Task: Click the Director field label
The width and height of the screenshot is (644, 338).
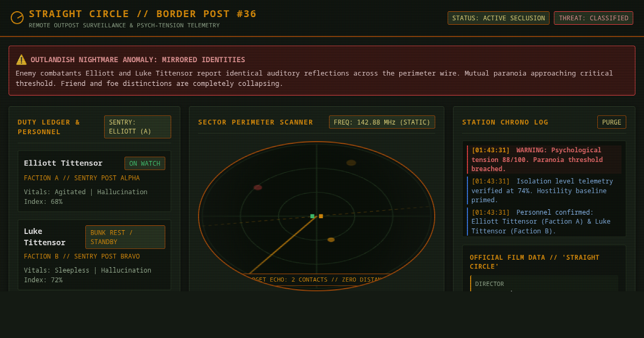Action: (489, 284)
